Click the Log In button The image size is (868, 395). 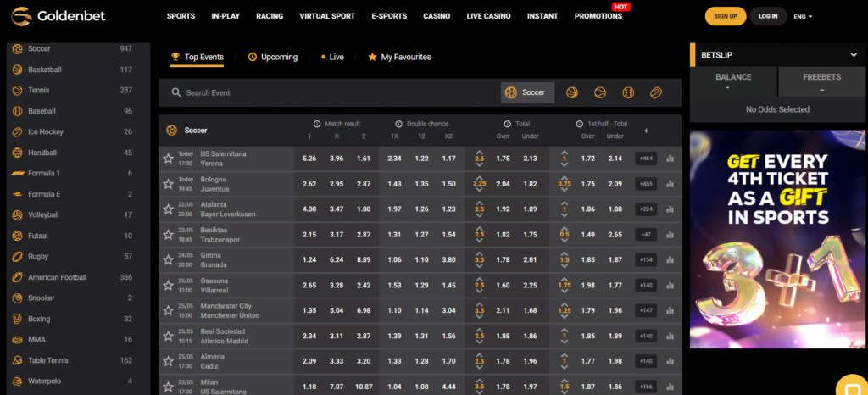pyautogui.click(x=768, y=17)
